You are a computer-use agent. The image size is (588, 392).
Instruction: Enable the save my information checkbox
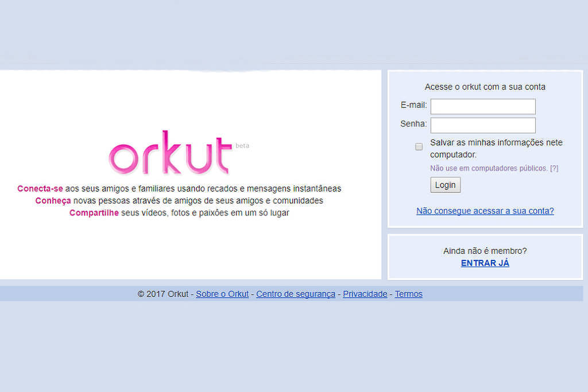[419, 147]
